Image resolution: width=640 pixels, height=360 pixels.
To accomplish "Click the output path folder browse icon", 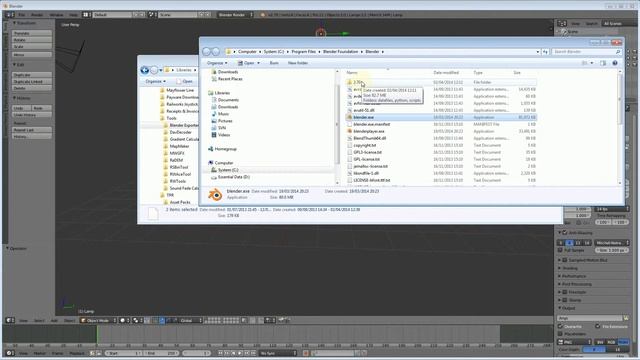I will click(626, 318).
